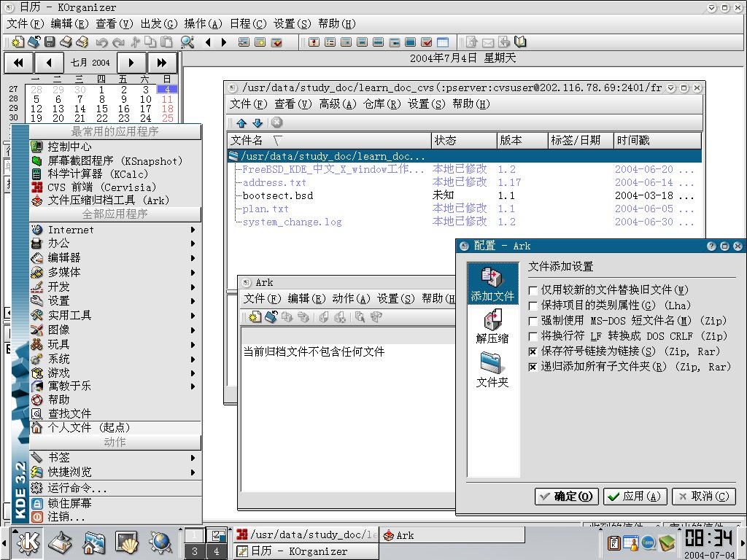Click the KOrganizer find (magnifier) toolbar icon
Image resolution: width=747 pixels, height=560 pixels.
187,42
